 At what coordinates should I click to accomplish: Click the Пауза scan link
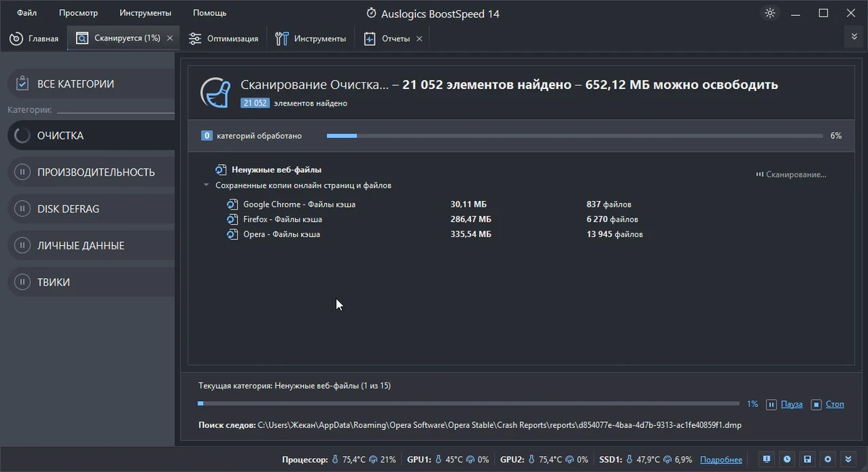tap(791, 404)
